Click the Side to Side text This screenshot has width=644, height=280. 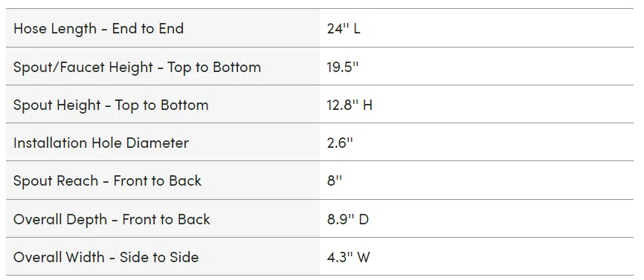tap(159, 258)
